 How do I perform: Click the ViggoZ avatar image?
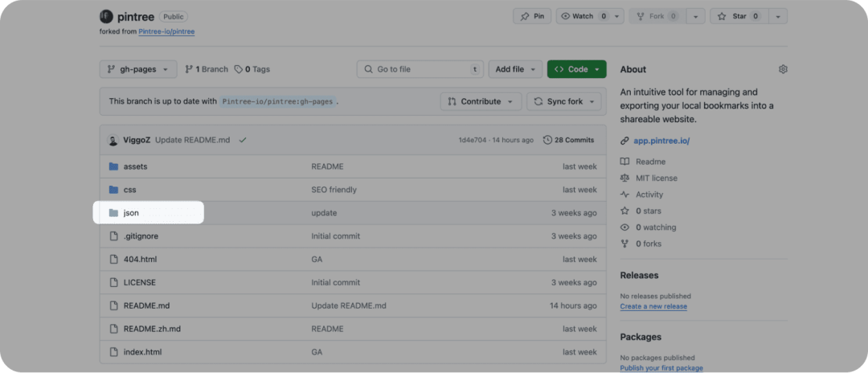pos(113,140)
